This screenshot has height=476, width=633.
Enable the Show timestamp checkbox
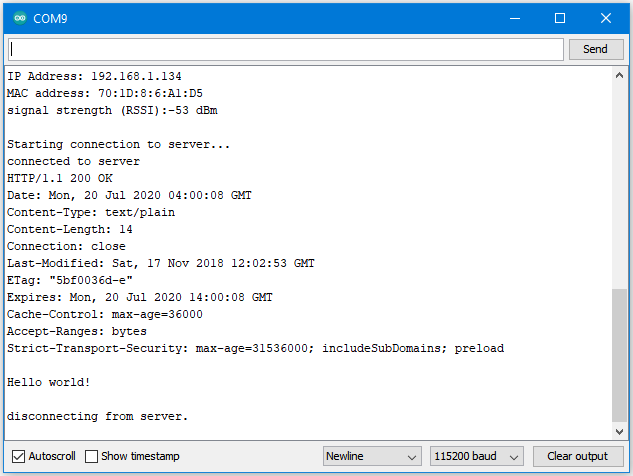91,456
